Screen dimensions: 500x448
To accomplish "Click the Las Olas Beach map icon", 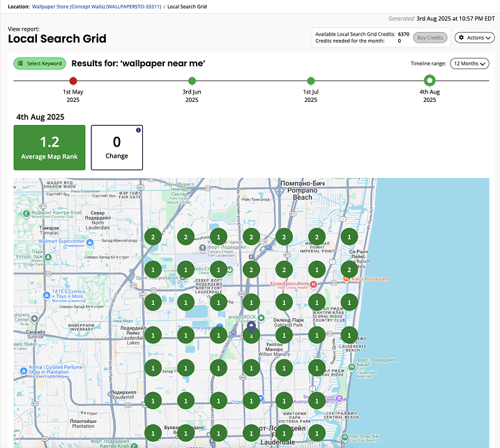I will (344, 438).
